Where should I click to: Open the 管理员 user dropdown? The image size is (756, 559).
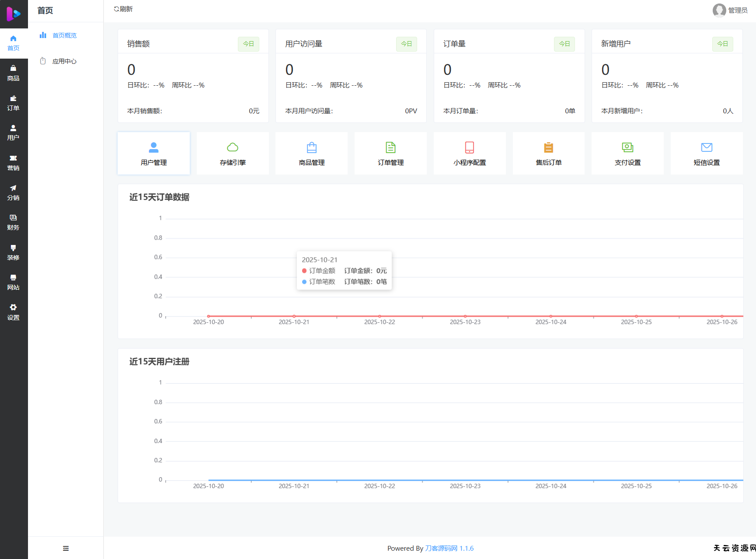click(730, 10)
